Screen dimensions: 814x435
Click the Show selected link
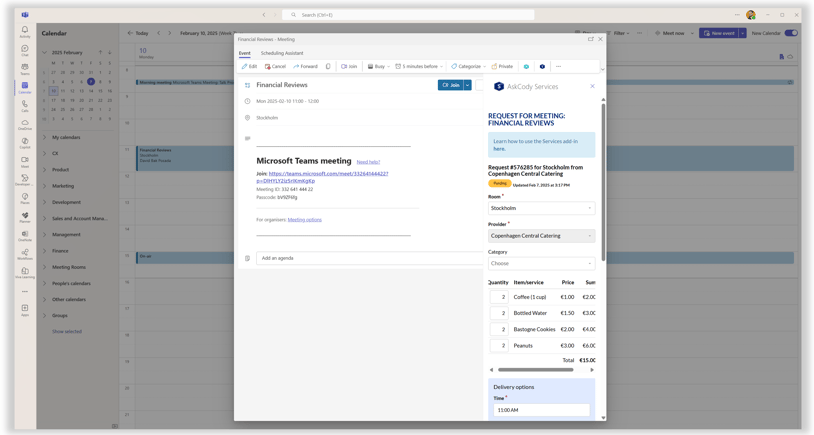point(67,331)
